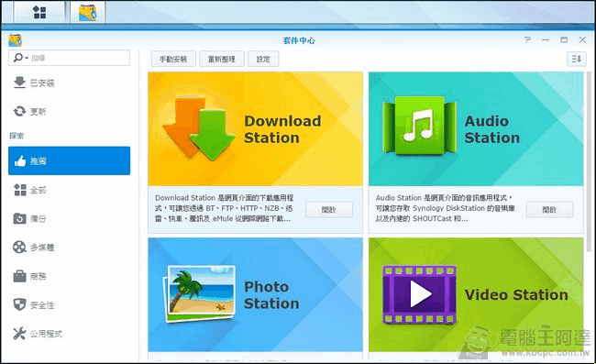Maximize the Package Center window
The height and width of the screenshot is (364, 596).
coord(564,40)
